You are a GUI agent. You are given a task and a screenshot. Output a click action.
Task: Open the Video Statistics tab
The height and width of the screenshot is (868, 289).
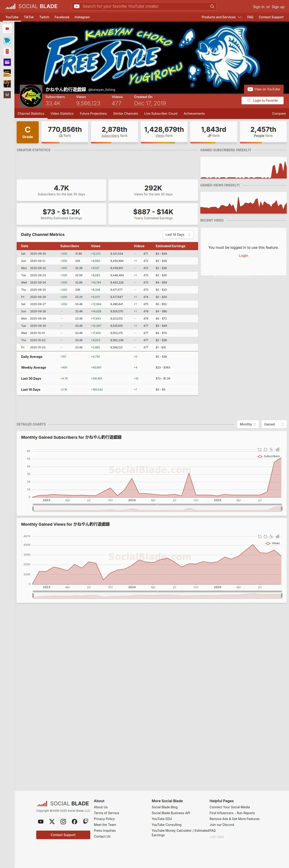tap(62, 114)
